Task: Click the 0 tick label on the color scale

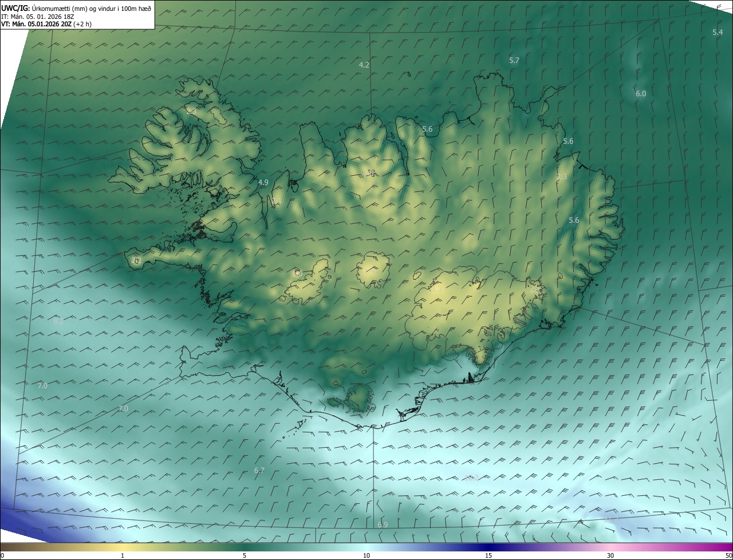Action: pyautogui.click(x=2, y=555)
